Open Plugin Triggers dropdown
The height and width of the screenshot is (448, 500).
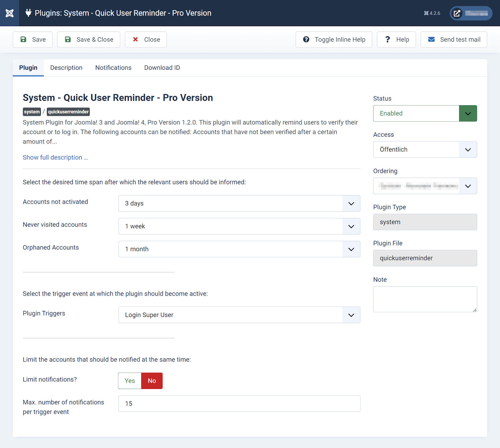(x=239, y=315)
